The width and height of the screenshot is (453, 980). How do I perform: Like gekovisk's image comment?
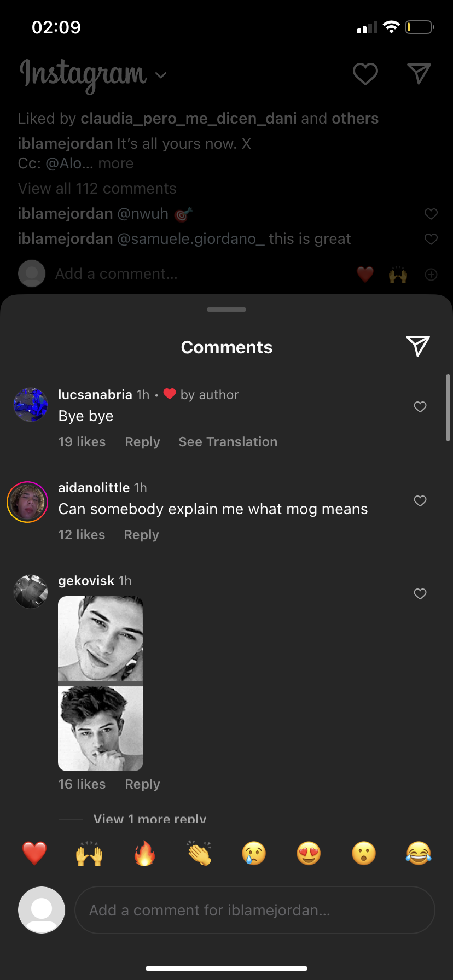[x=420, y=594]
